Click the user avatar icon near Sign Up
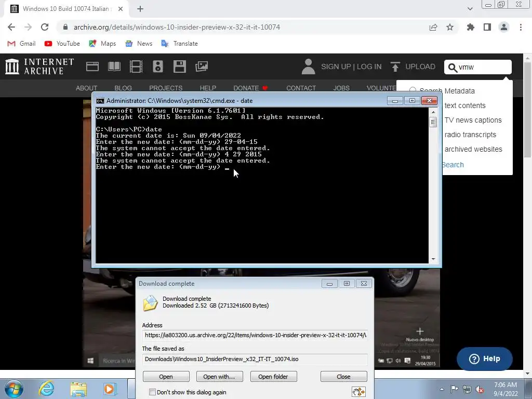Image resolution: width=532 pixels, height=399 pixels. [308, 66]
